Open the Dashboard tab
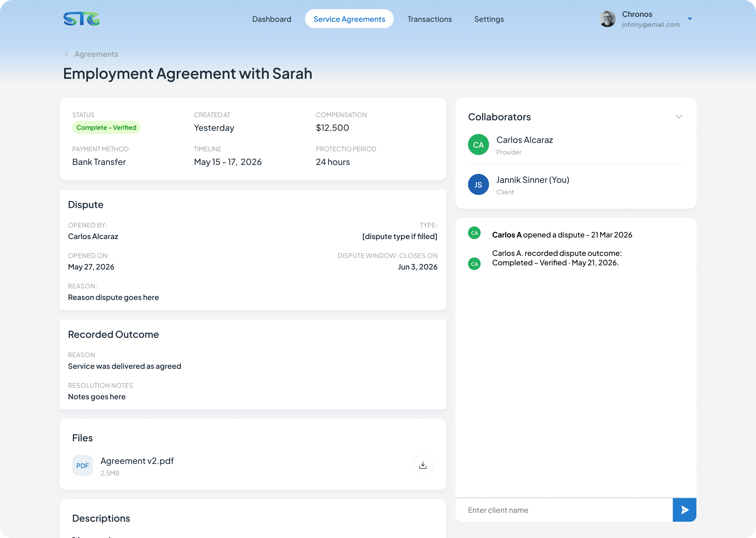 pyautogui.click(x=272, y=19)
